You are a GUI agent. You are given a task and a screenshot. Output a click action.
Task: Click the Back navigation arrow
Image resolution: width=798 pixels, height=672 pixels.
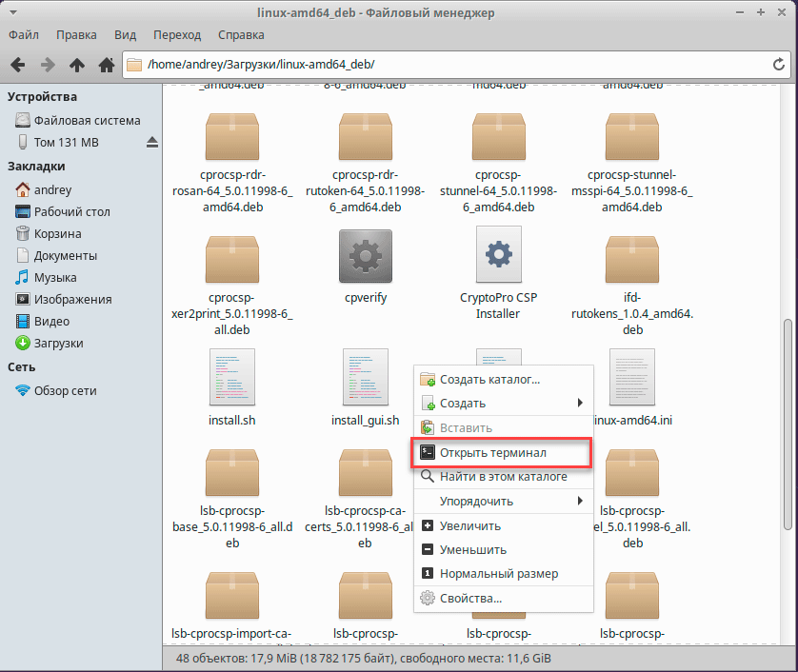tap(17, 65)
